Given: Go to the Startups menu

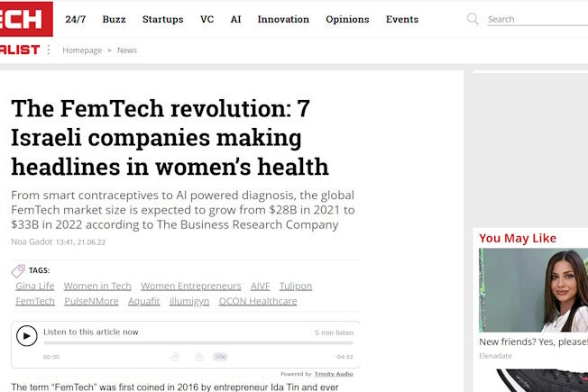Looking at the screenshot, I should [162, 19].
